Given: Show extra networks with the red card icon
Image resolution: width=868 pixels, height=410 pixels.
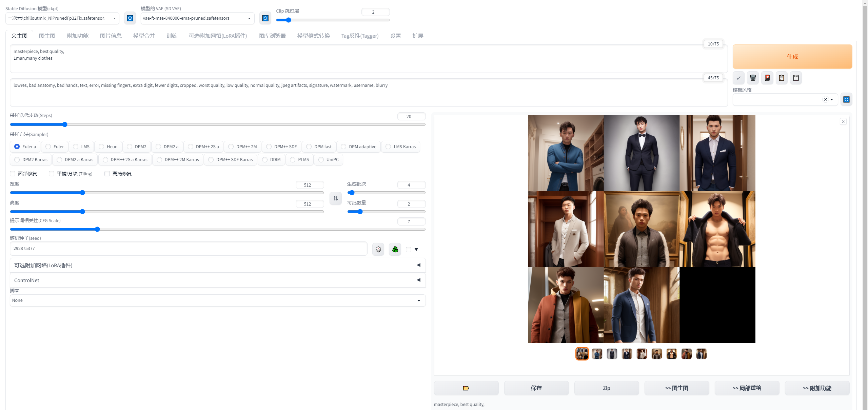Looking at the screenshot, I should (x=767, y=78).
